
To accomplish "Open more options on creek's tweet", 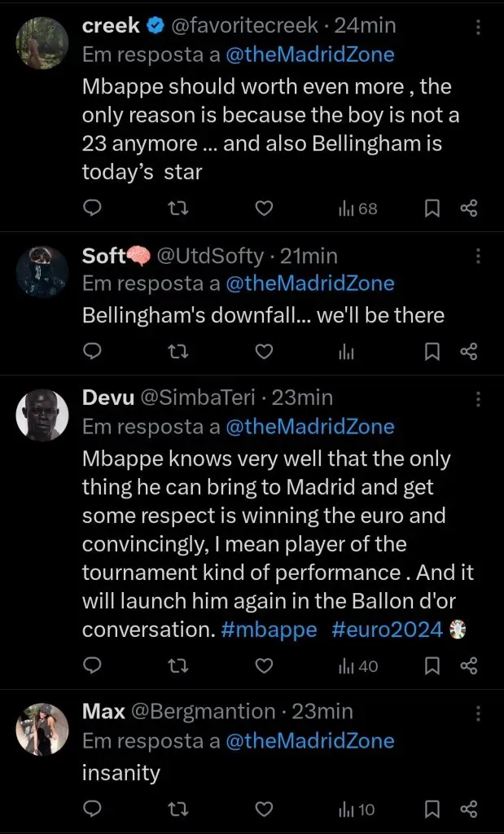I will [x=478, y=27].
